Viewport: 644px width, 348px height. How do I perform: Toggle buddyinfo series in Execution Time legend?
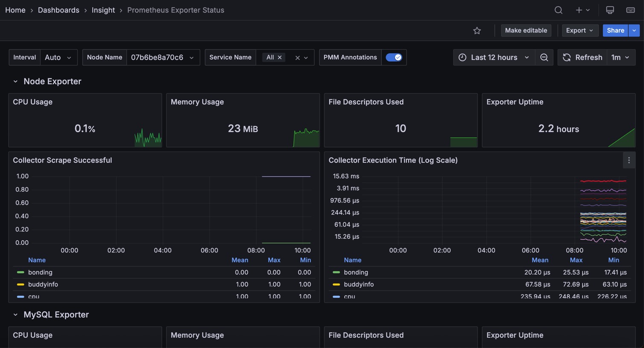[359, 284]
